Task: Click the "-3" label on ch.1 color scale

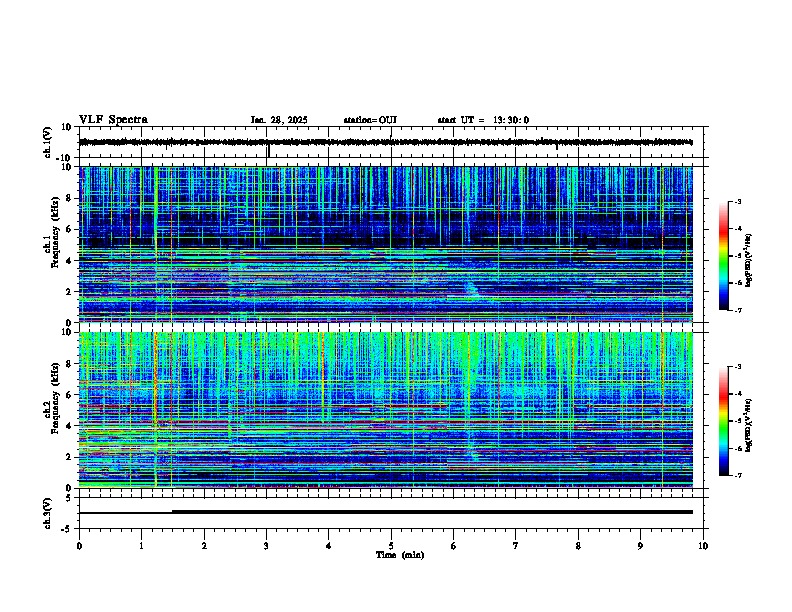Action: tap(737, 202)
